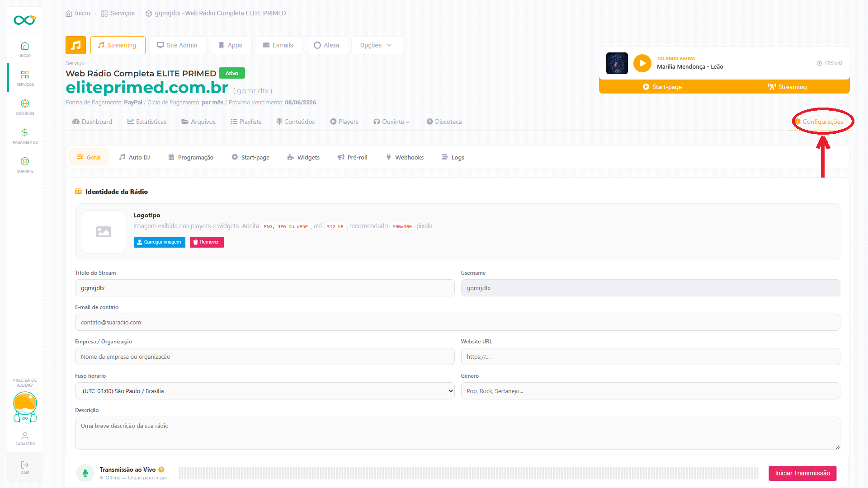Select the Programação settings tab
The width and height of the screenshot is (868, 488).
(x=191, y=157)
